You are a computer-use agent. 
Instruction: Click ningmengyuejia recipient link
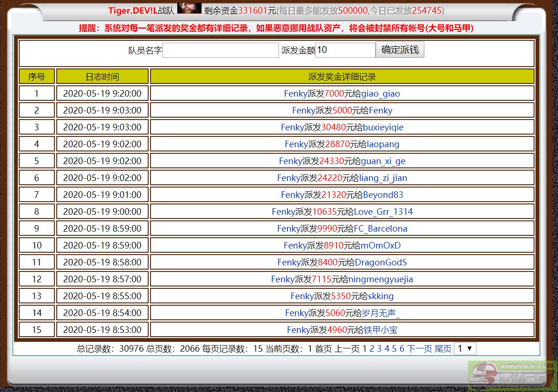tap(380, 279)
